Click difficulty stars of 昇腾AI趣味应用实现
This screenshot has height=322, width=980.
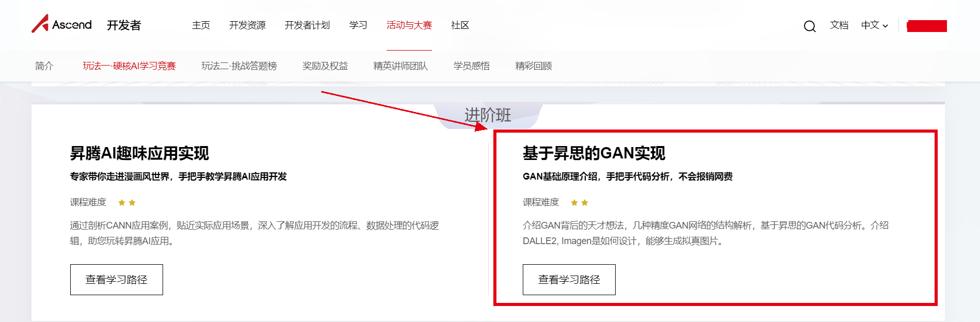(126, 202)
